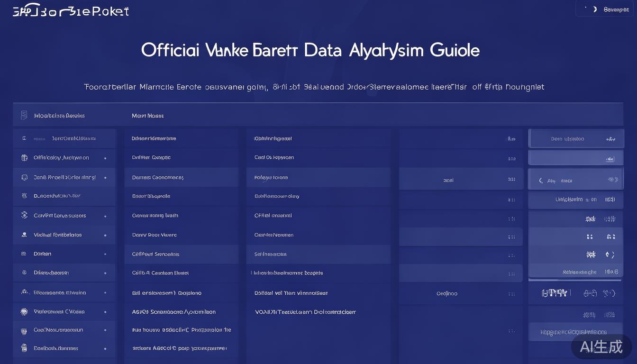Toggle the dot on the Cavifrit sidebar row
This screenshot has height=364, width=637.
click(105, 216)
